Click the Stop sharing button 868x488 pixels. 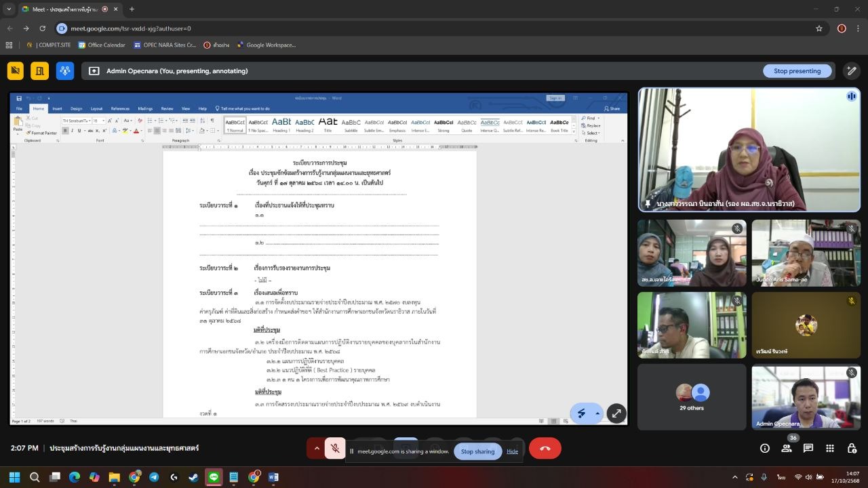tap(477, 451)
